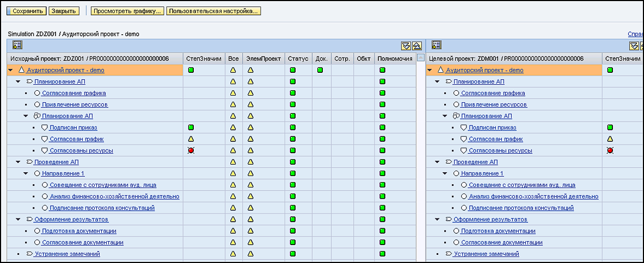Click the source pane layout icon
Screen dimensions: 644x263
pos(17,45)
